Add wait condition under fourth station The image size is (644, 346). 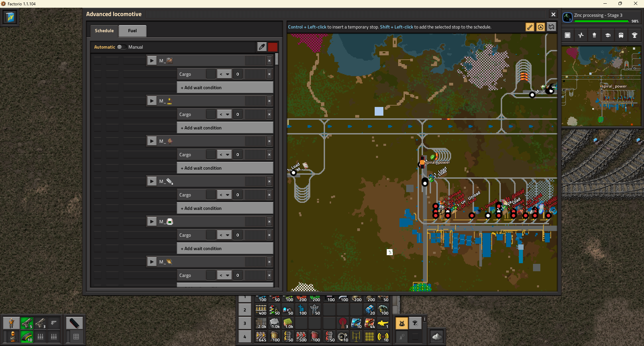[225, 208]
